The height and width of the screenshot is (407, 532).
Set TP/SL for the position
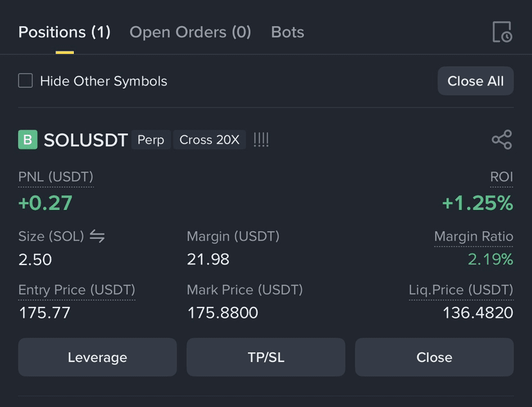266,357
